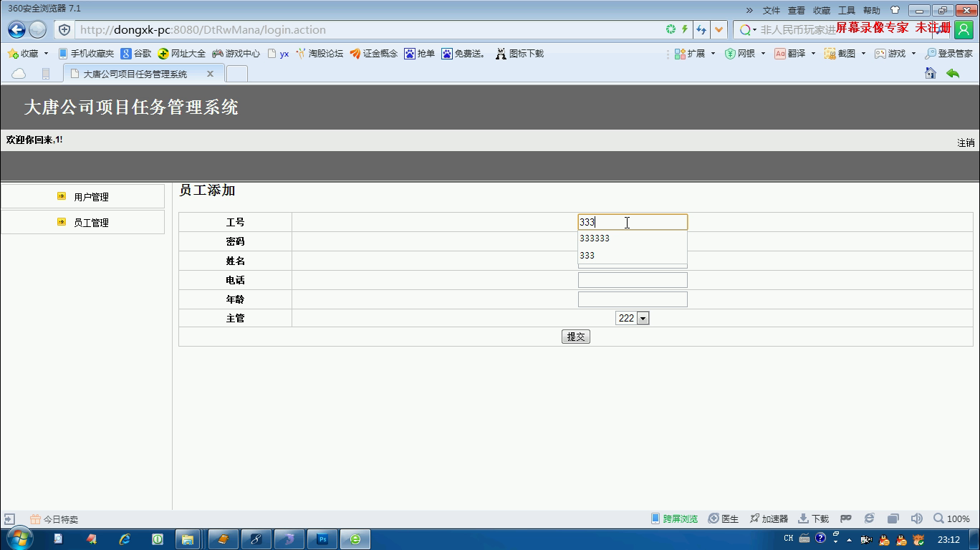Click the 年龄 input field
This screenshot has height=550, width=980.
(x=633, y=299)
